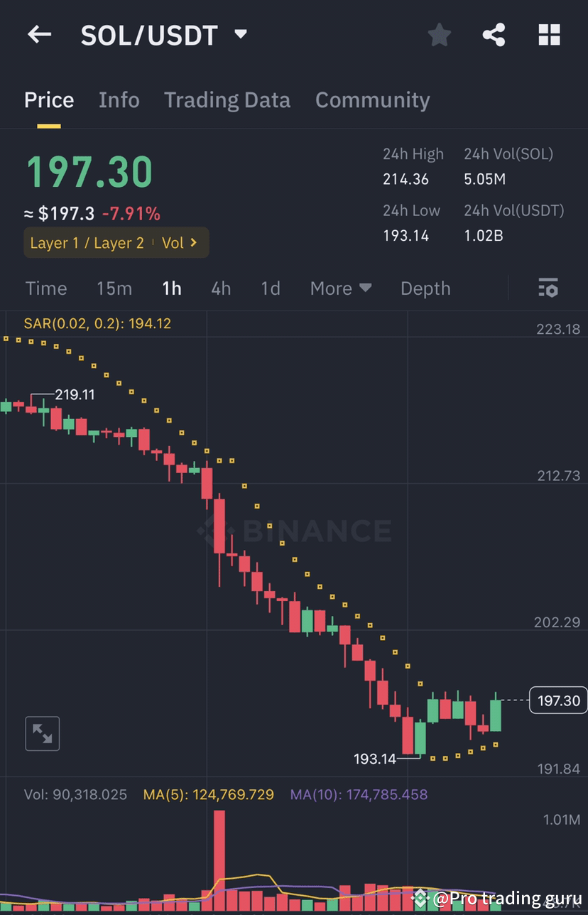Screen dimensions: 588x915
Task: Open the Trading Data tab
Action: tap(227, 99)
